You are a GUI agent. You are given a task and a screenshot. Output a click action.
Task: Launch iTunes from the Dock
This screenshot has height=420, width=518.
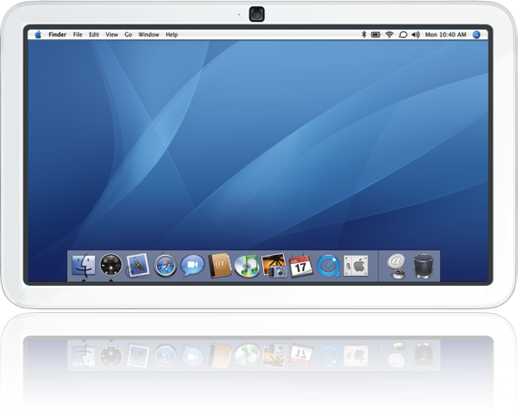[247, 266]
